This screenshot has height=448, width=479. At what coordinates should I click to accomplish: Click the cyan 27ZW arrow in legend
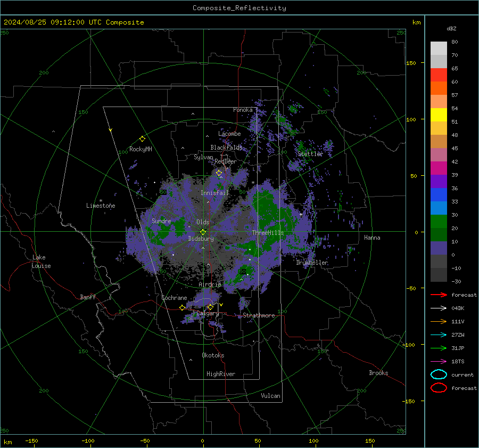click(439, 335)
